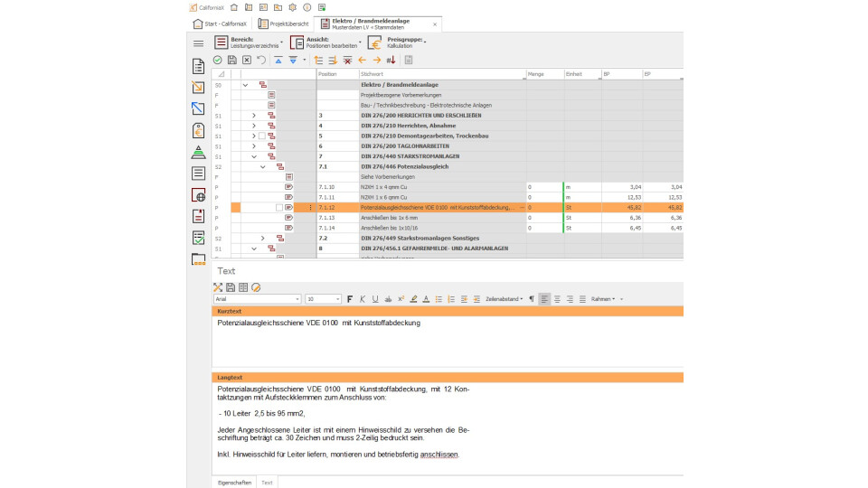Click the text highlight color button
The height and width of the screenshot is (488, 868).
click(414, 298)
